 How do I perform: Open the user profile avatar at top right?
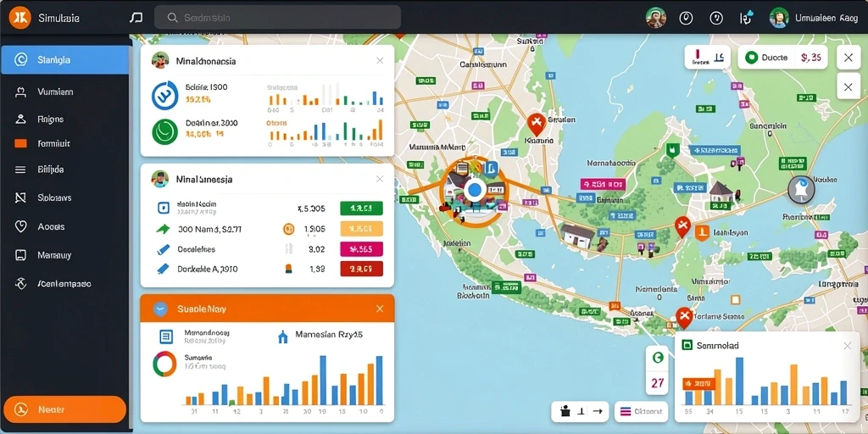click(779, 19)
